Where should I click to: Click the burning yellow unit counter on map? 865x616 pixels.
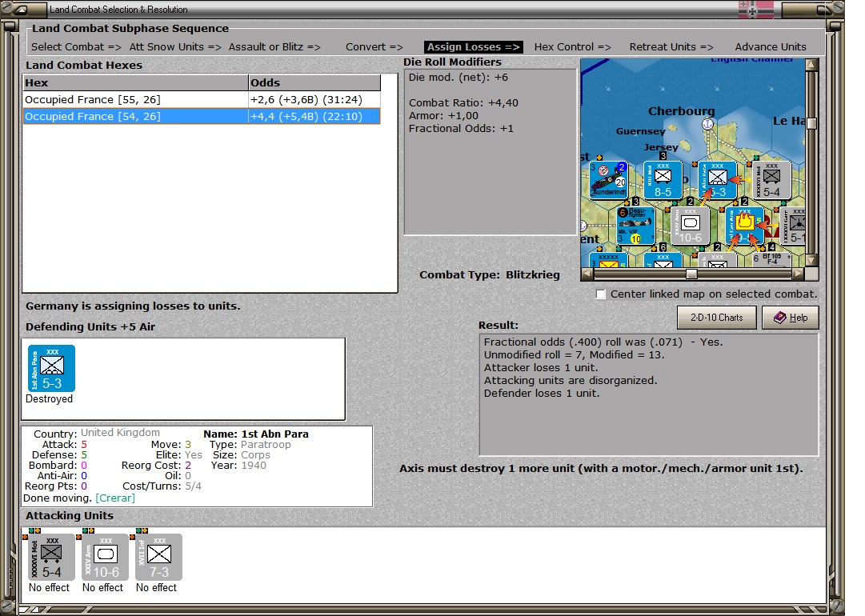coord(744,226)
